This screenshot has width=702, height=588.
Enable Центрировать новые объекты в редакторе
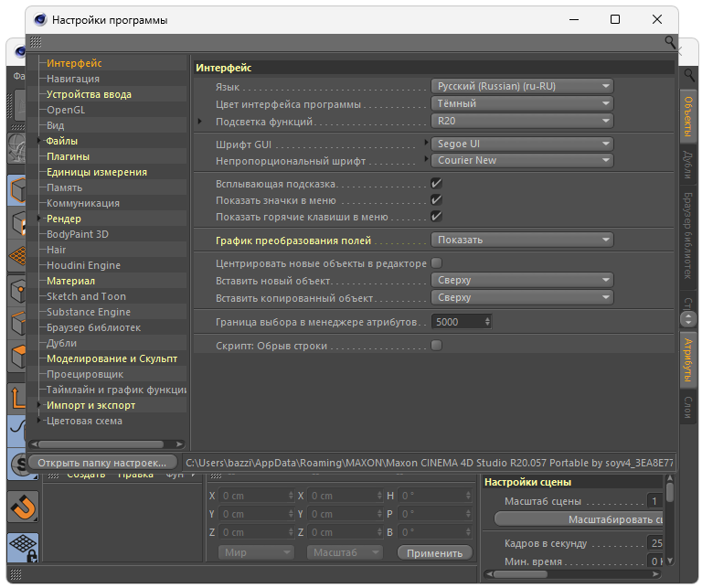click(x=436, y=263)
